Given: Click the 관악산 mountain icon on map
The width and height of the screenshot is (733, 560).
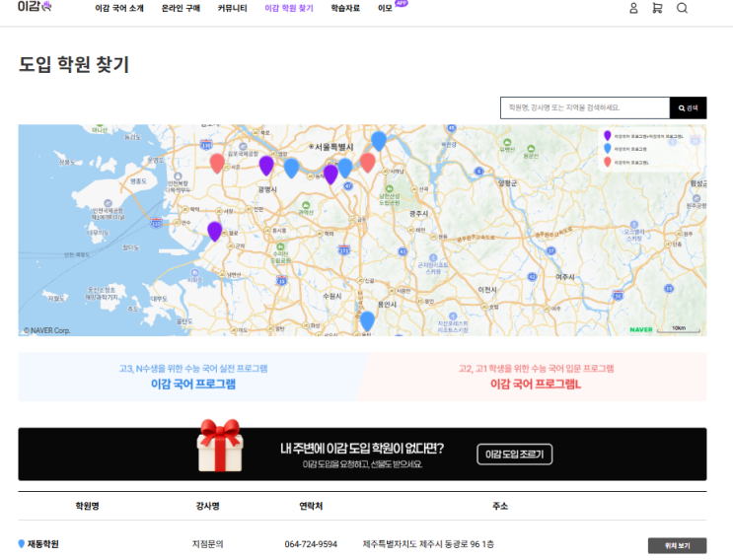Looking at the screenshot, I should point(306,205).
